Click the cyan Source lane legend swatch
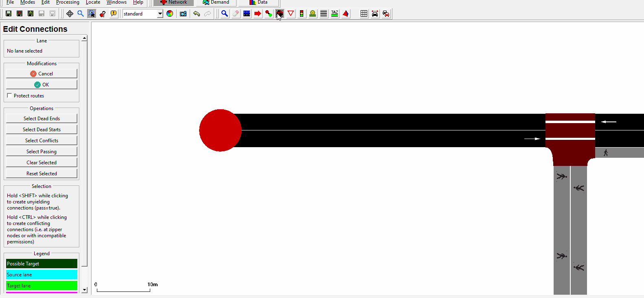The height and width of the screenshot is (298, 644). 42,275
